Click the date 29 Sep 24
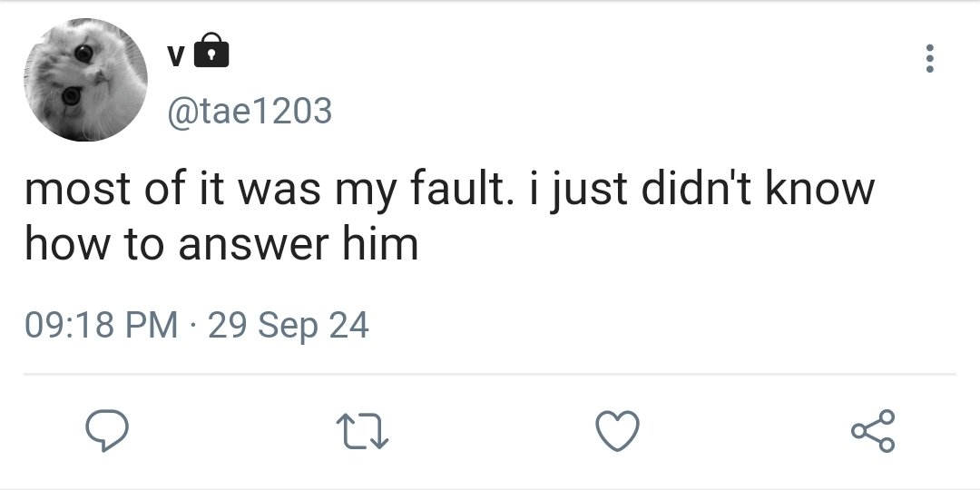This screenshot has height=490, width=980. (x=289, y=327)
